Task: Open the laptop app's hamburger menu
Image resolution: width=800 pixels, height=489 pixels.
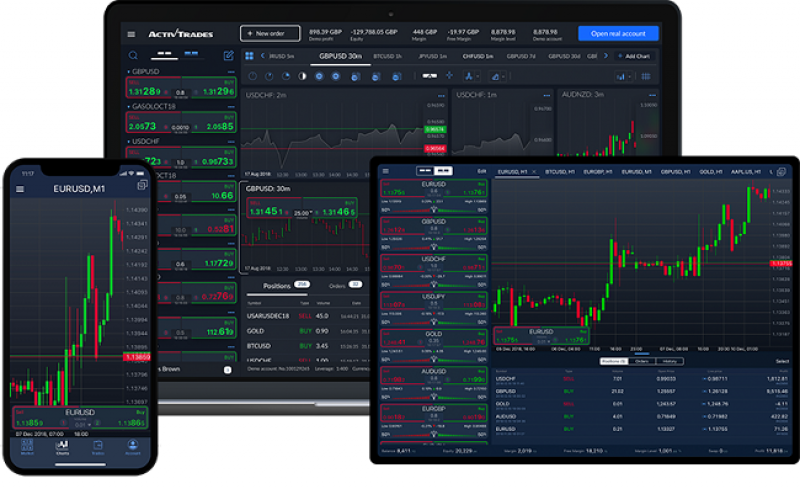Action: pos(131,34)
